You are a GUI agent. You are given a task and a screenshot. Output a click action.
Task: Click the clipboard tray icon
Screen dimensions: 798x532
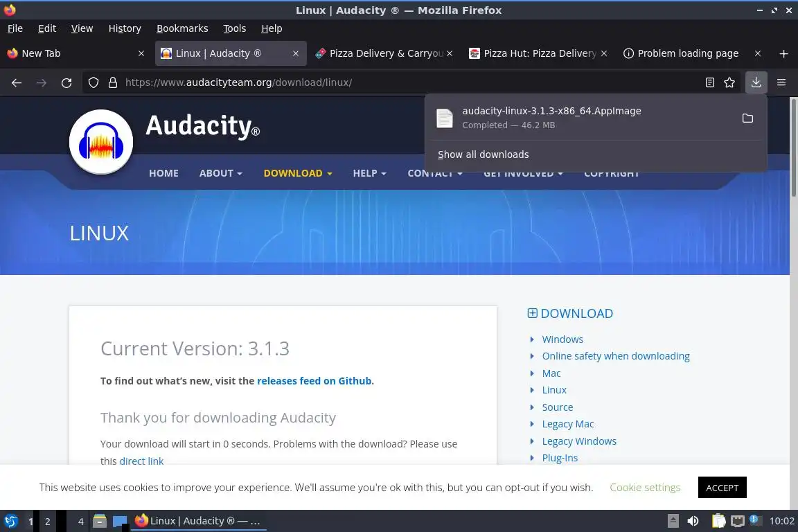718,522
